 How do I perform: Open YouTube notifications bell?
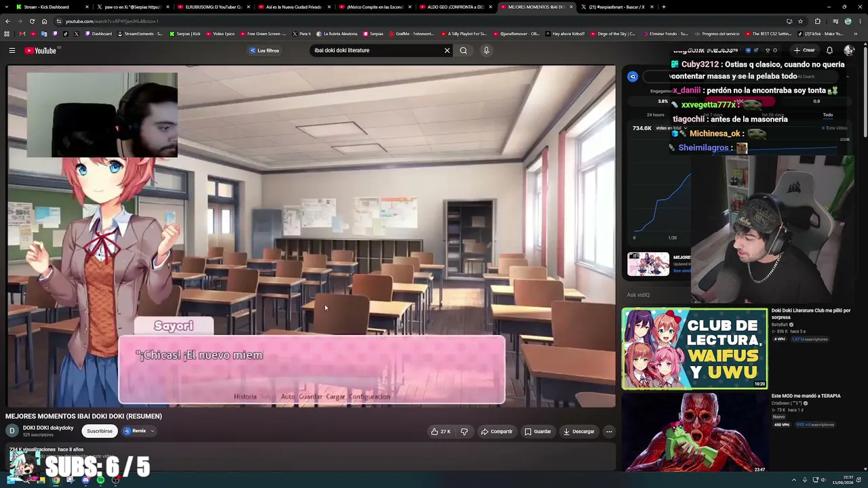829,50
